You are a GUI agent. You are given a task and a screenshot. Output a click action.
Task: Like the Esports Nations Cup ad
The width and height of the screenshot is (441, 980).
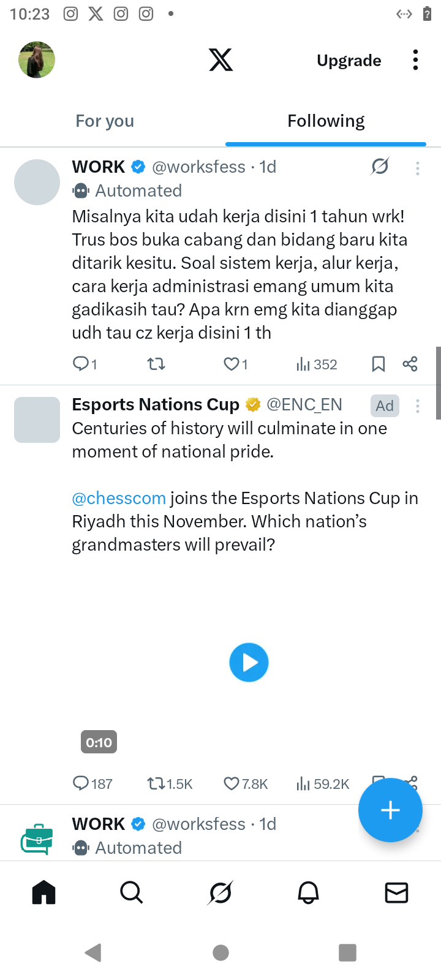pyautogui.click(x=231, y=783)
